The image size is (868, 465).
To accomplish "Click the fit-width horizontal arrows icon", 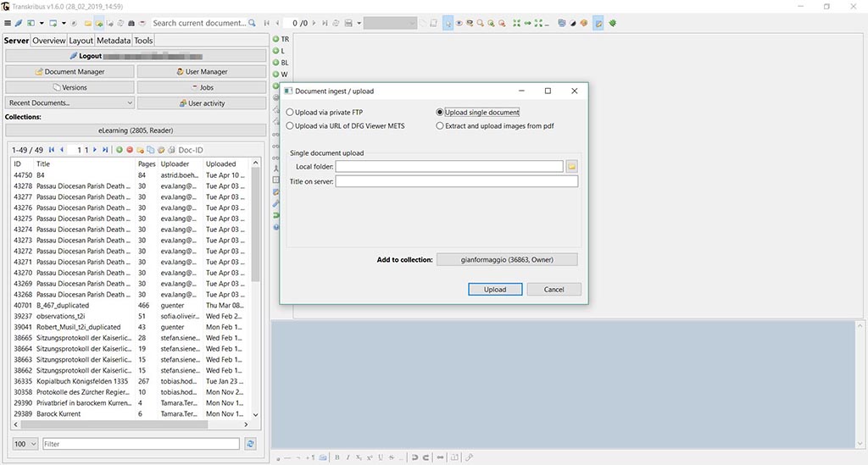I will pos(527,23).
